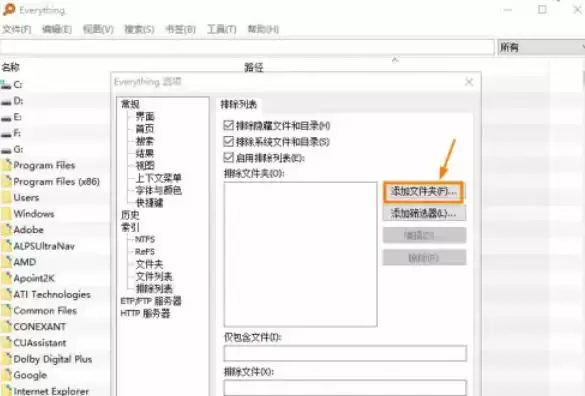This screenshot has height=396, width=585.
Task: Select 索引 in the options tree
Action: click(x=130, y=227)
